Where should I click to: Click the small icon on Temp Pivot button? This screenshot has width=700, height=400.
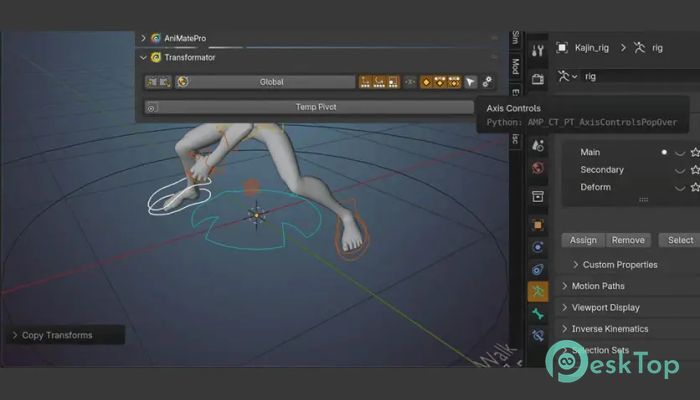pos(152,108)
